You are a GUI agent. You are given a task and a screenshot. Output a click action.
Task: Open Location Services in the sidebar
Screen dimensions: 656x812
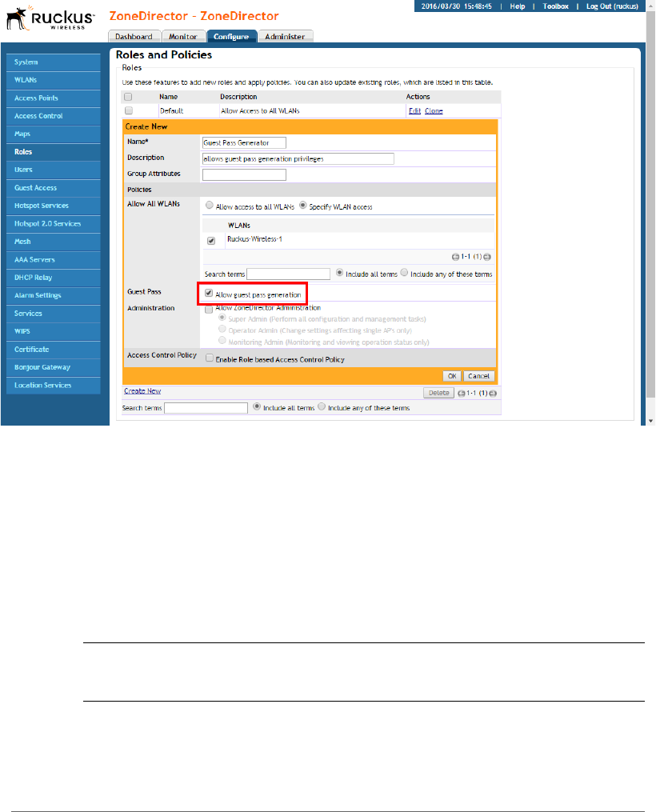point(54,386)
